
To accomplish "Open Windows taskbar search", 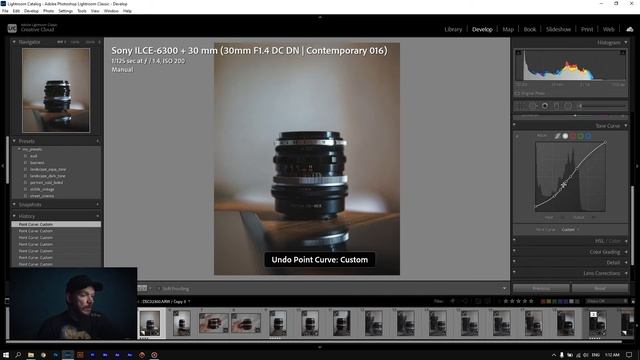I will point(18,355).
